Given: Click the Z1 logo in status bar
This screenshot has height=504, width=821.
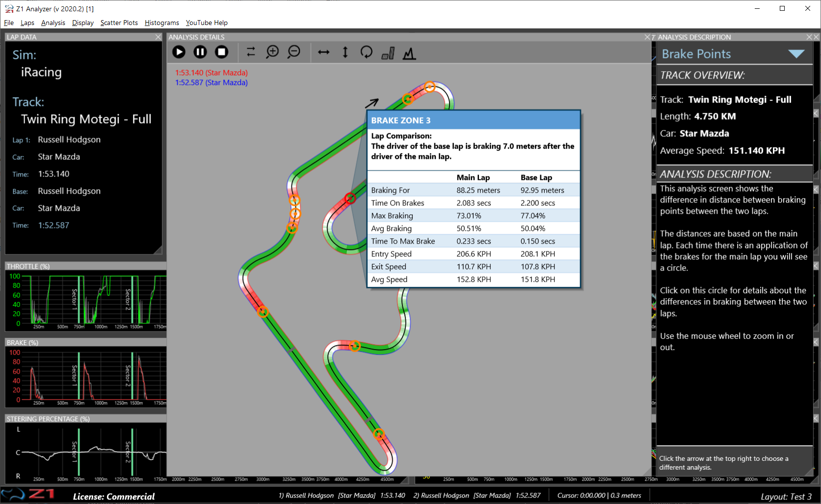Looking at the screenshot, I should [x=27, y=494].
